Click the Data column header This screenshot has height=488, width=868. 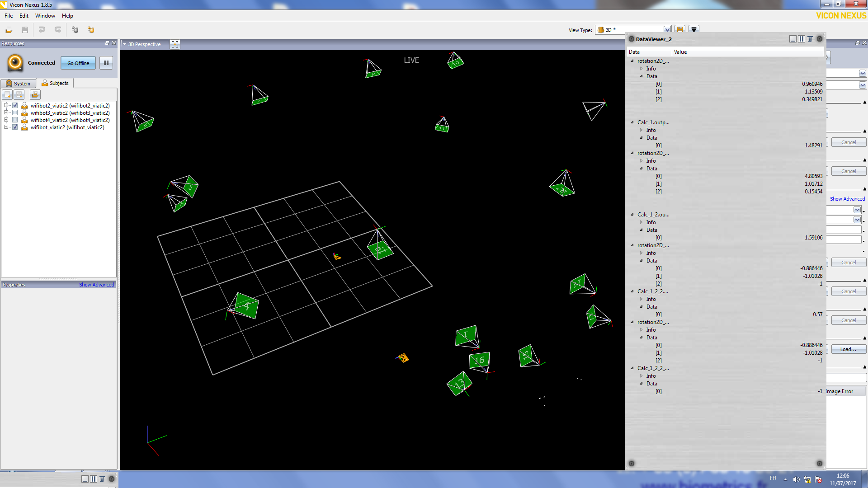pos(650,52)
